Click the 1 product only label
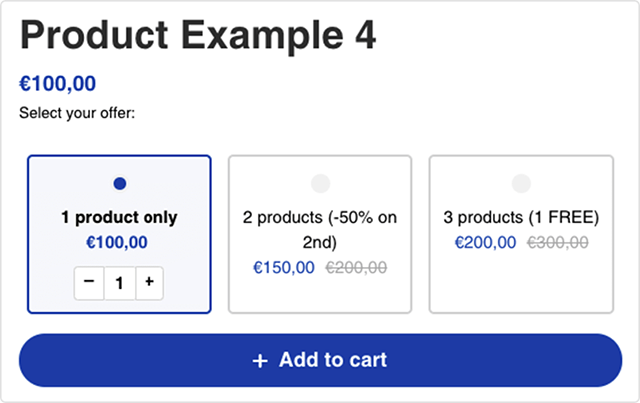Screen dimensions: 640x403 pos(119,217)
